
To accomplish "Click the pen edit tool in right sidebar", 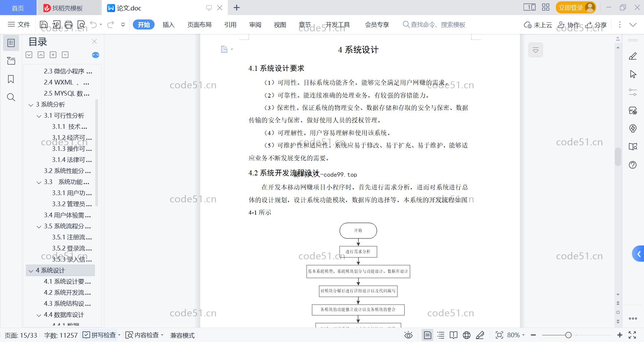I will click(633, 56).
